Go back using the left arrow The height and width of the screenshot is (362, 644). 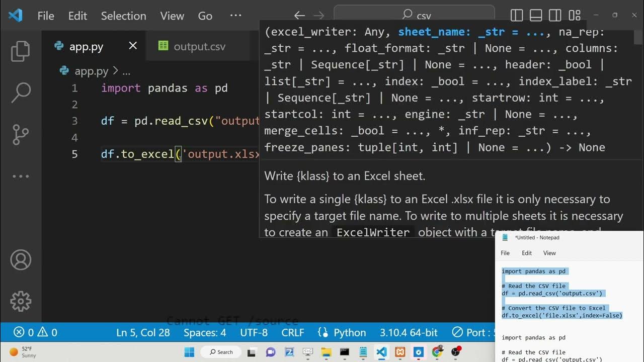[x=299, y=16]
